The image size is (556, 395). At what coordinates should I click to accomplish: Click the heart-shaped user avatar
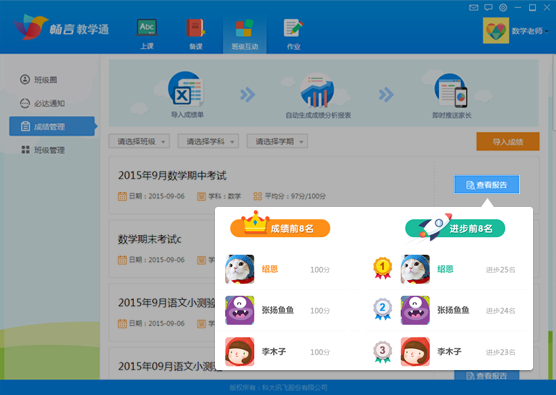tap(496, 30)
